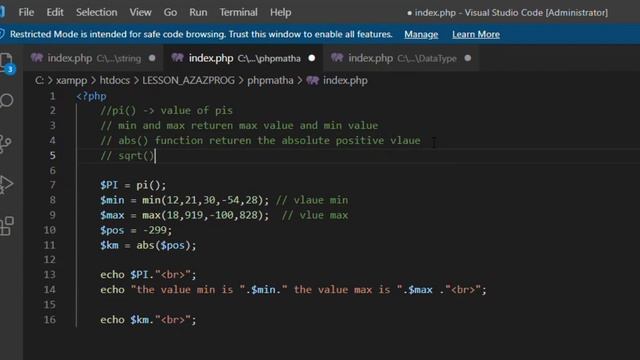
Task: Open the View menu
Action: [x=140, y=12]
